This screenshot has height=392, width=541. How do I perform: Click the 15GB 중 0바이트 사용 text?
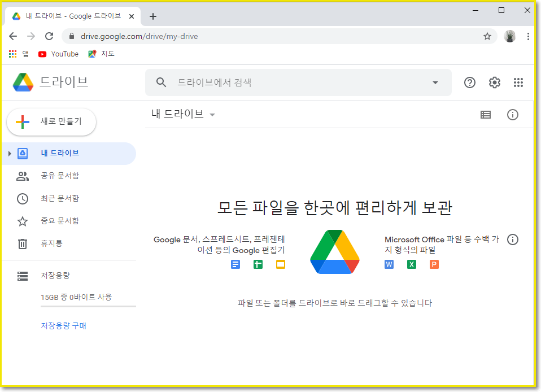pos(76,297)
